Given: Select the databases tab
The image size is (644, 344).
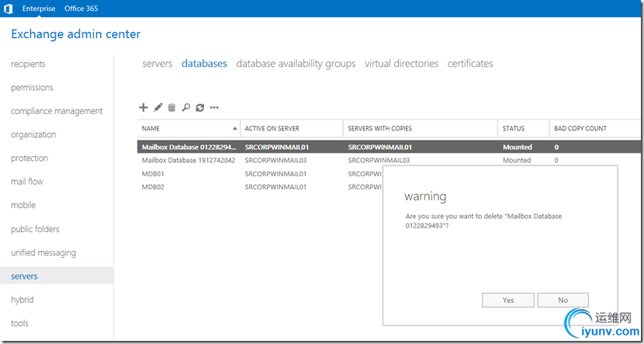Looking at the screenshot, I should [x=204, y=64].
